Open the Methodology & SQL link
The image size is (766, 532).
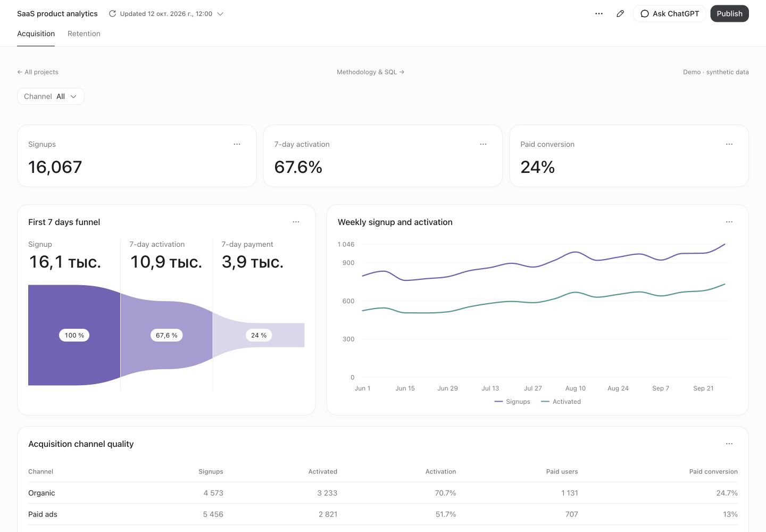pos(371,72)
